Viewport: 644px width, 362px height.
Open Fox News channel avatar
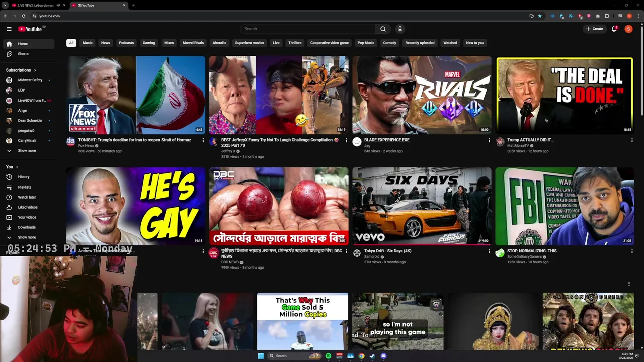(71, 142)
